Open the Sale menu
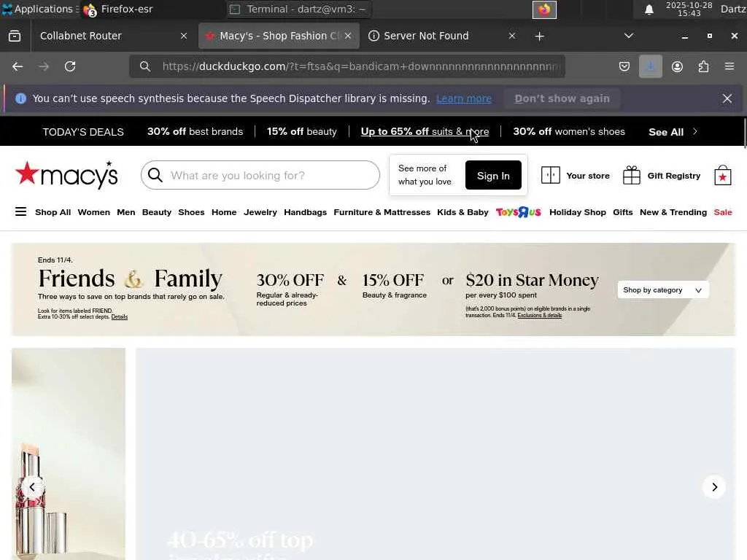The image size is (747, 560). [x=723, y=212]
